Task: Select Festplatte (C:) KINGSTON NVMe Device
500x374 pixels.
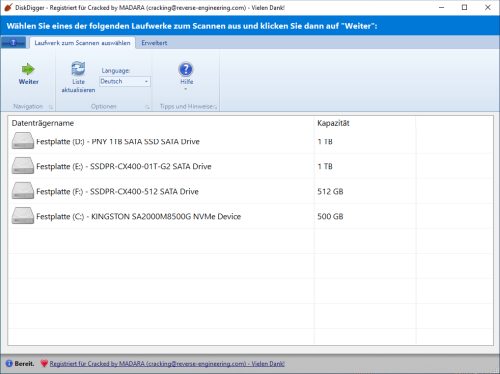Action: 138,217
